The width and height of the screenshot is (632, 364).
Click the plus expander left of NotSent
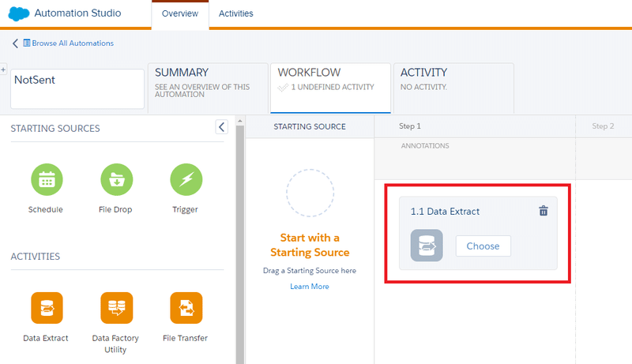[3, 69]
